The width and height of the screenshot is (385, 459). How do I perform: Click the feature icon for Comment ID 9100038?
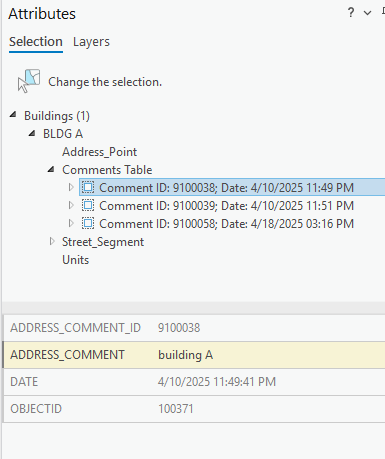point(88,187)
